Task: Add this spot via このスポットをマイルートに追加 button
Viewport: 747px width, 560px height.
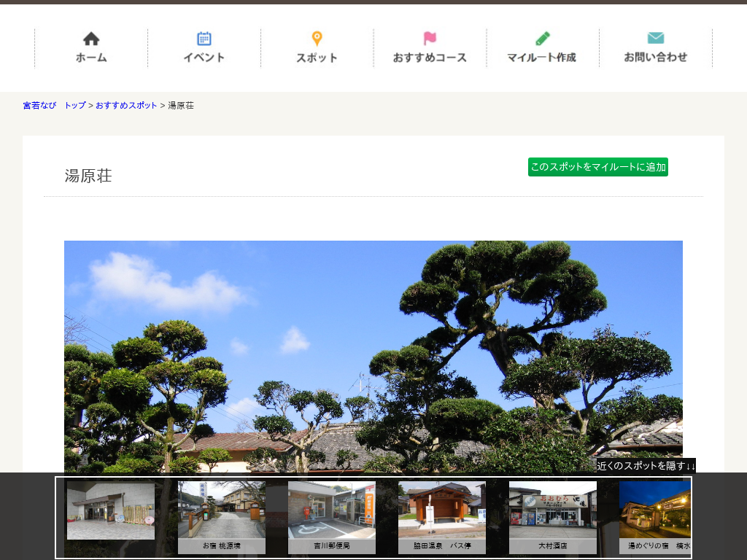Action: click(x=597, y=167)
